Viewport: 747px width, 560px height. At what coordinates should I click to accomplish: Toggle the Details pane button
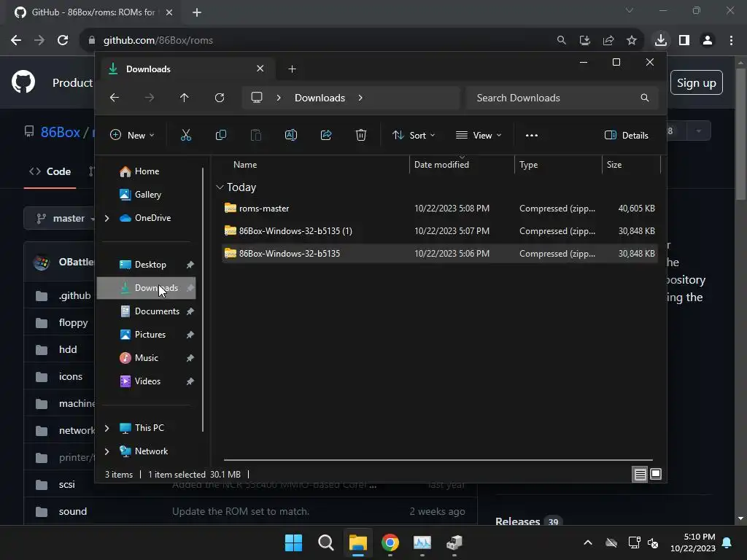pyautogui.click(x=627, y=135)
